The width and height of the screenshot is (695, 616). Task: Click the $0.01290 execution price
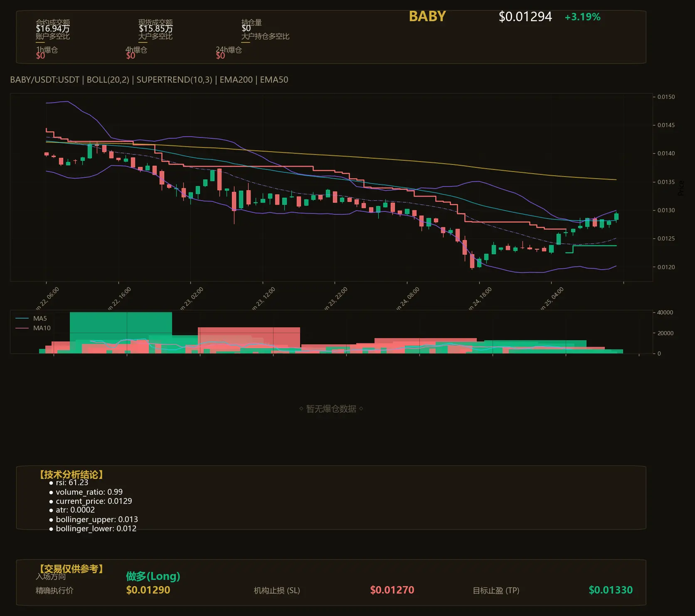coord(148,590)
